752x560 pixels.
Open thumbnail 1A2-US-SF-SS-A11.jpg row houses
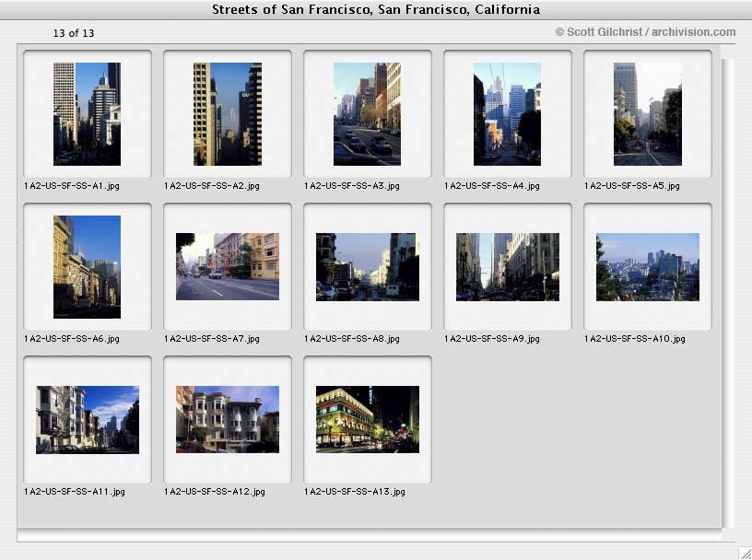[x=88, y=419]
